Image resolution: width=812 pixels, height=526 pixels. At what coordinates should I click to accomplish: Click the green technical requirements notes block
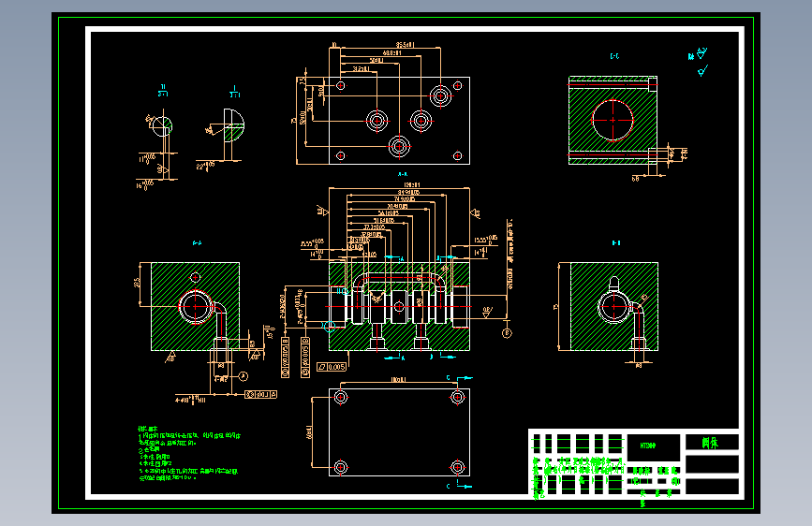click(188, 454)
